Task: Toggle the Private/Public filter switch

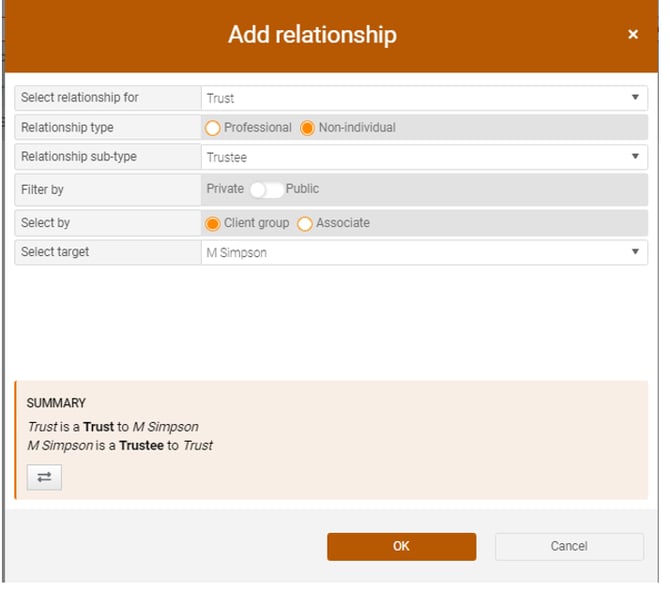Action: pos(265,189)
